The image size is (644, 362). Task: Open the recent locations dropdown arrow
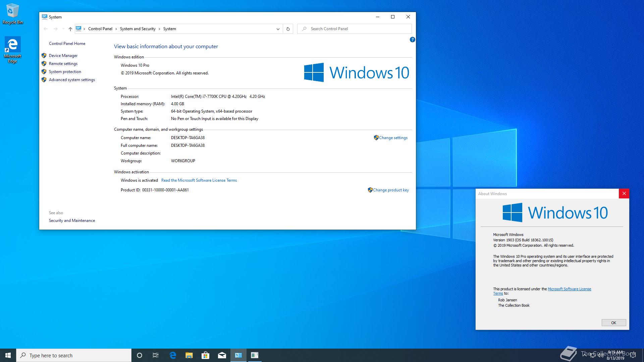[x=63, y=29]
